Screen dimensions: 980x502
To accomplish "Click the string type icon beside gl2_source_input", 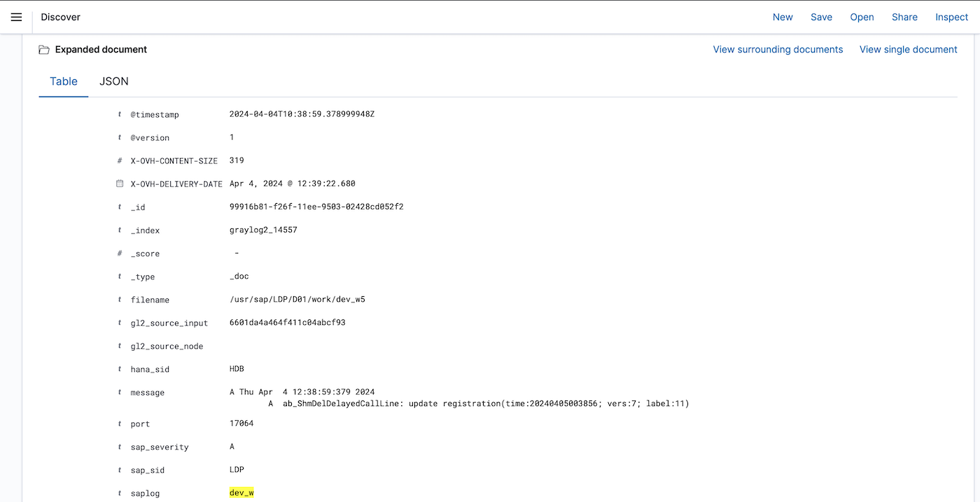I will [x=119, y=322].
